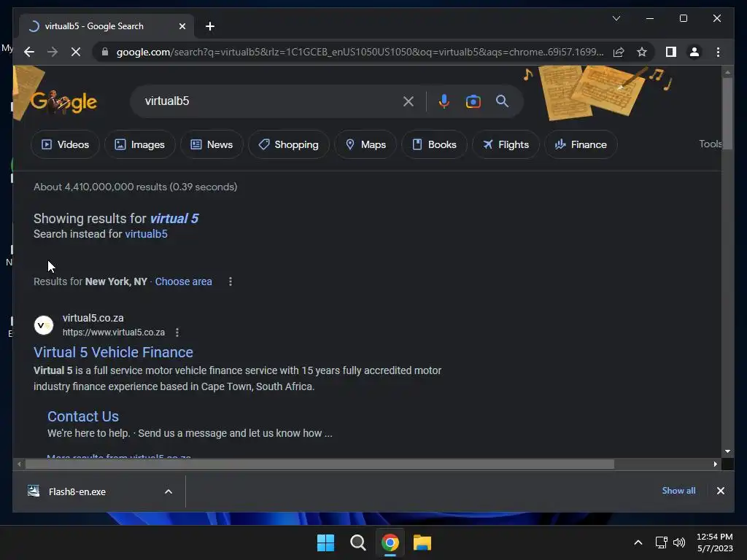Switch to Images results

tap(139, 144)
